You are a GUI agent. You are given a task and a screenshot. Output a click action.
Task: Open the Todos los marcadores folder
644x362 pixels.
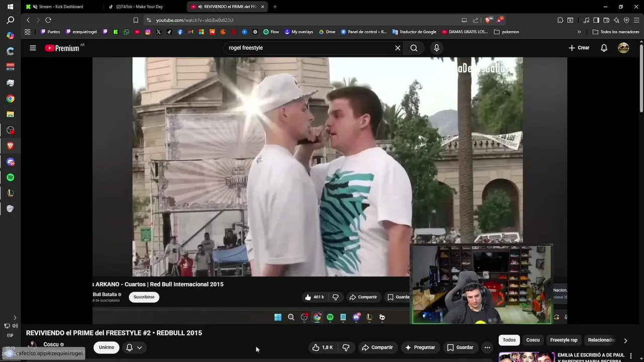615,32
